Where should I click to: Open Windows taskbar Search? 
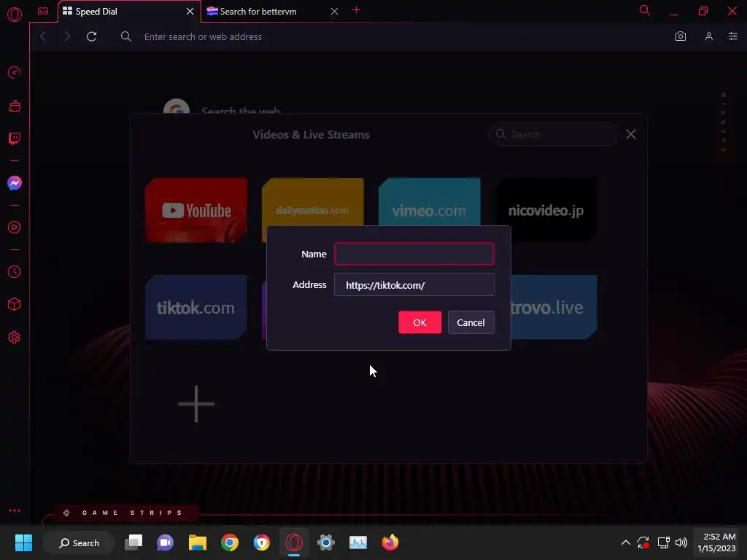pyautogui.click(x=79, y=542)
